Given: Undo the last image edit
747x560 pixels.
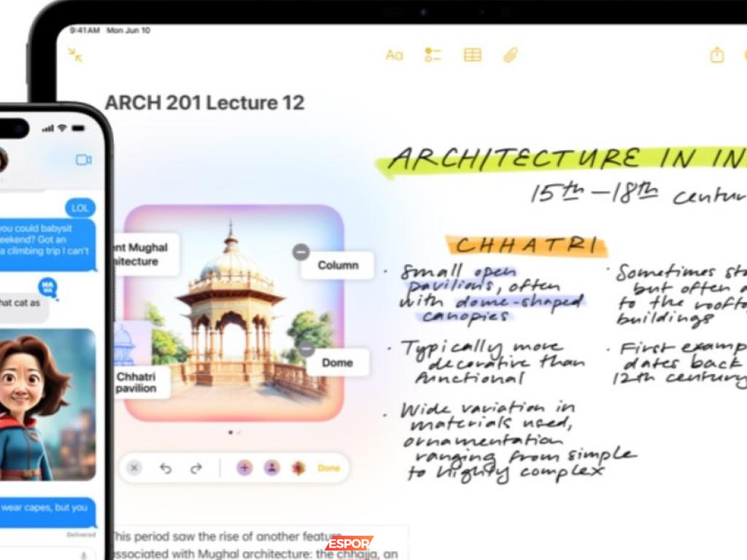Looking at the screenshot, I should [x=166, y=468].
